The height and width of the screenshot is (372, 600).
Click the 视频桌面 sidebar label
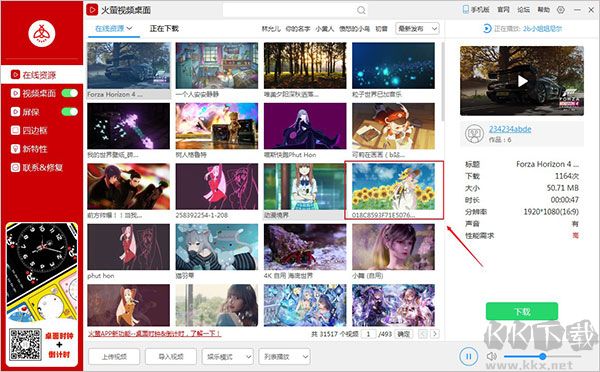point(39,93)
